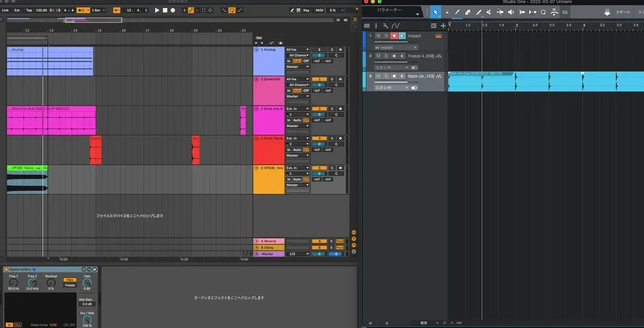Fold the 2 Zoned Kit track

tap(257, 79)
